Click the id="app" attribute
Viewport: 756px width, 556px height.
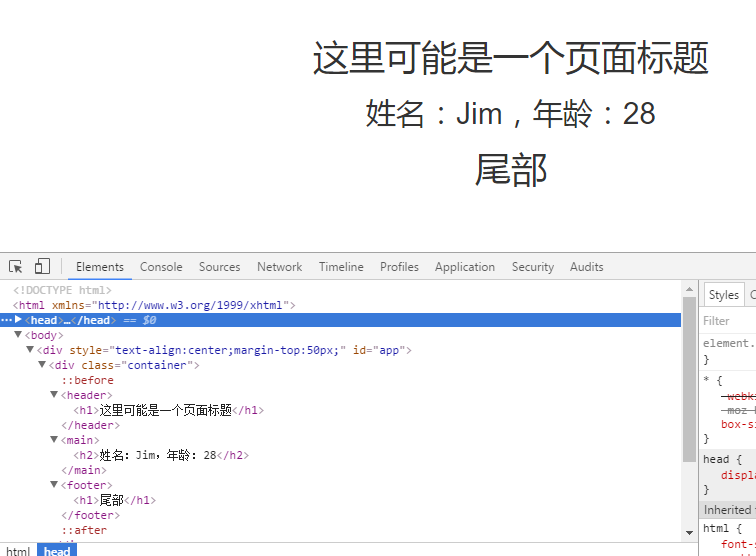coord(378,350)
